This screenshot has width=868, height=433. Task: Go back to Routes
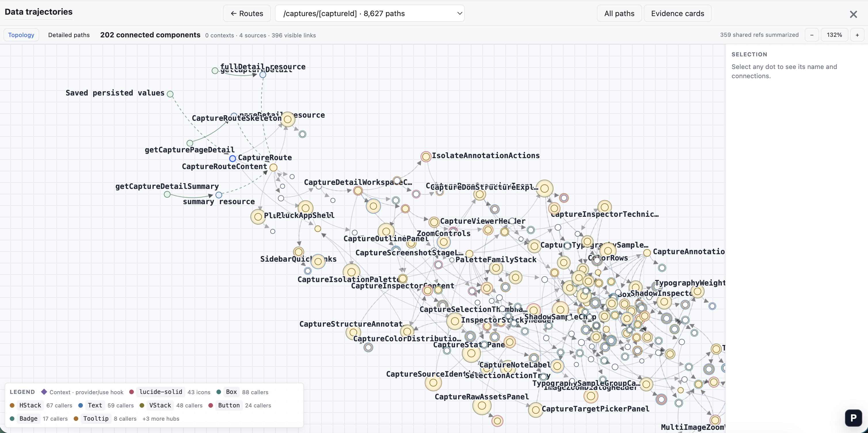(247, 14)
